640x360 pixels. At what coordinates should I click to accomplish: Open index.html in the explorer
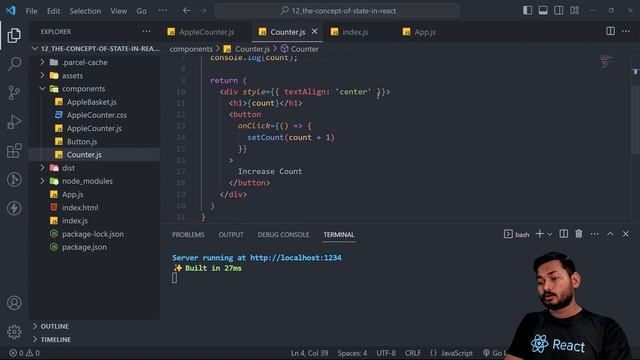coord(95,207)
